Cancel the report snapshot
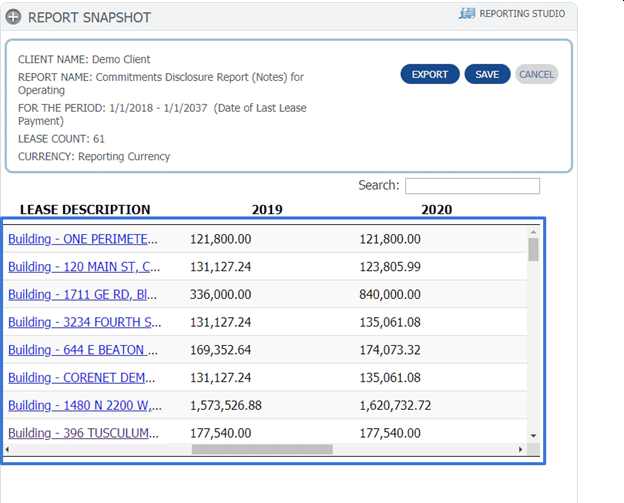The height and width of the screenshot is (503, 624). tap(536, 74)
